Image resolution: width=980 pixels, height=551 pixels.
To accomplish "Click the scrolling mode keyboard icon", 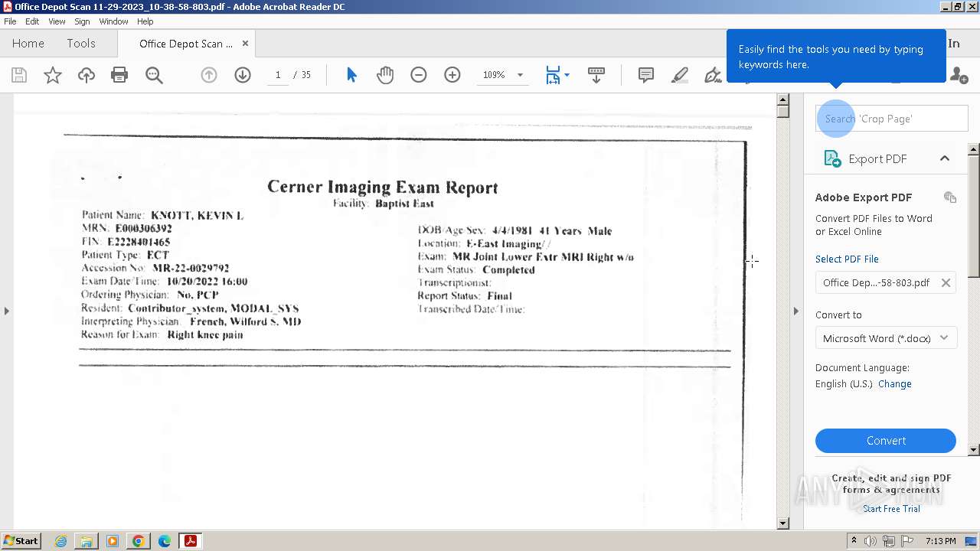I will click(596, 75).
